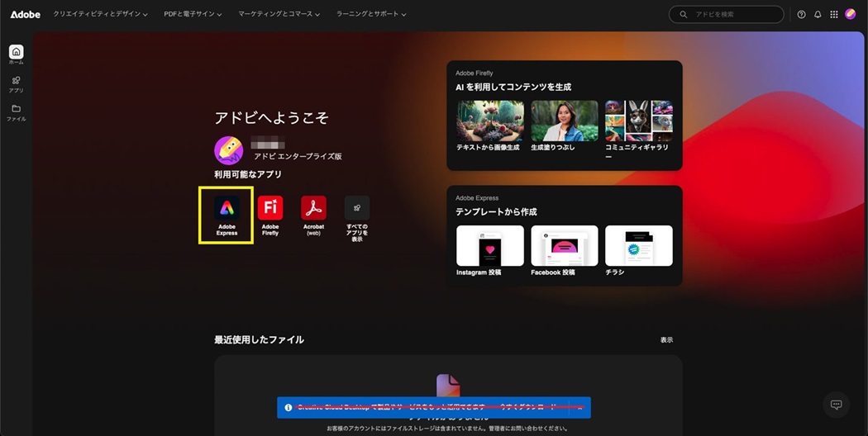Open the app switcher grid icon

[x=833, y=14]
